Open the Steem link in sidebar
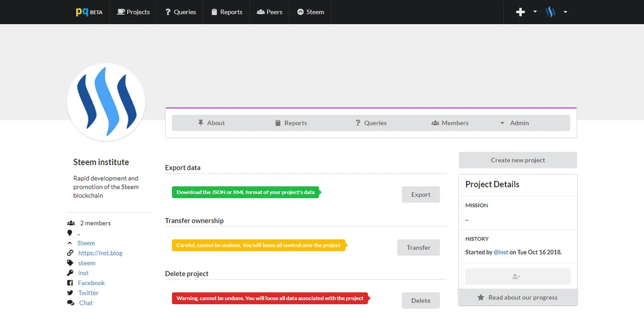The height and width of the screenshot is (336, 644). click(86, 243)
